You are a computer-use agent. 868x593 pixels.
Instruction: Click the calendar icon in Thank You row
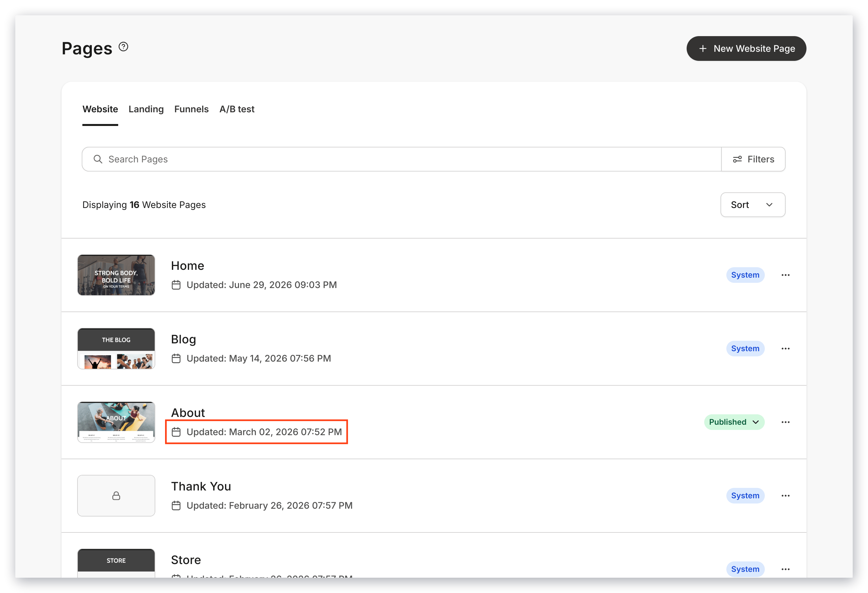(176, 506)
